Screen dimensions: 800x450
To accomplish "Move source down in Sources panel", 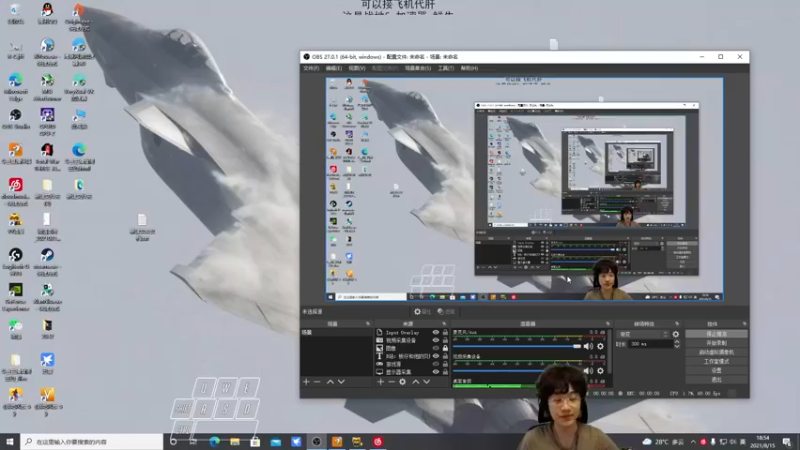I will tap(427, 382).
